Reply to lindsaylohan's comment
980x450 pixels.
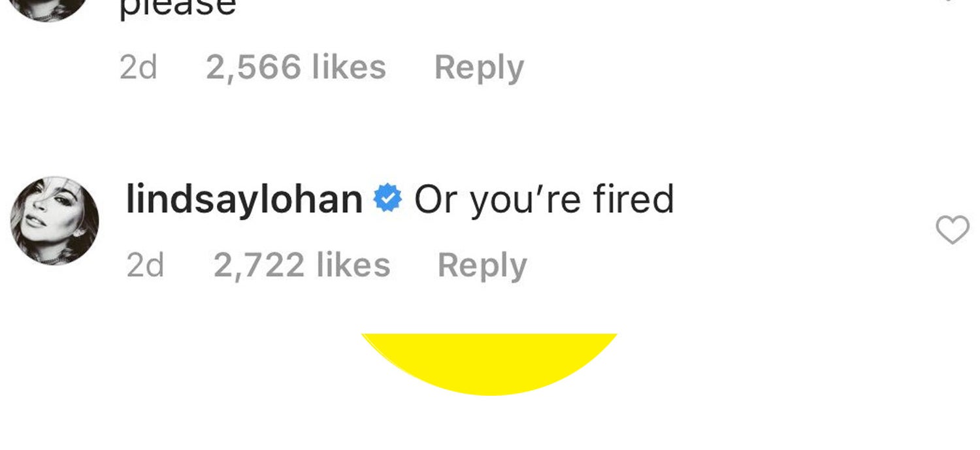(x=482, y=266)
